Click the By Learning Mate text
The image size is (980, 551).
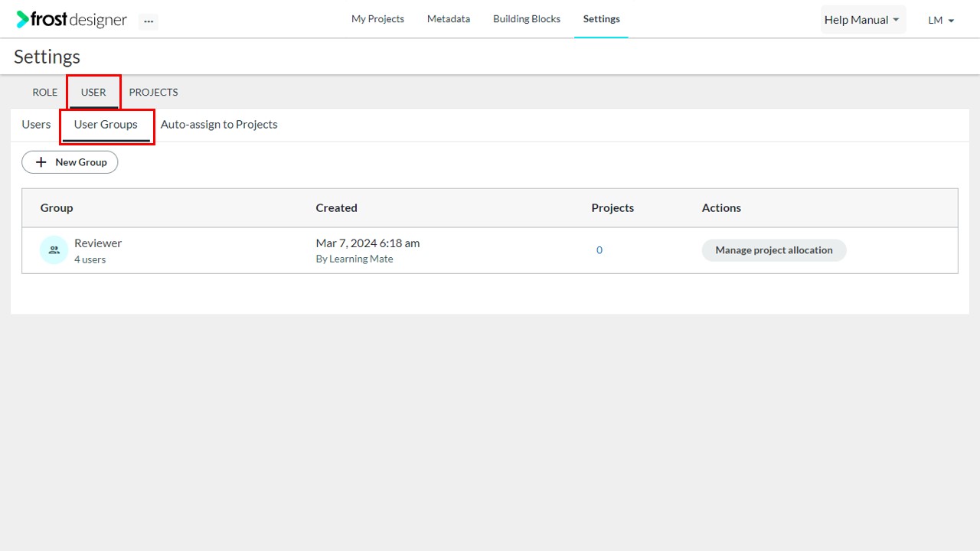point(354,259)
